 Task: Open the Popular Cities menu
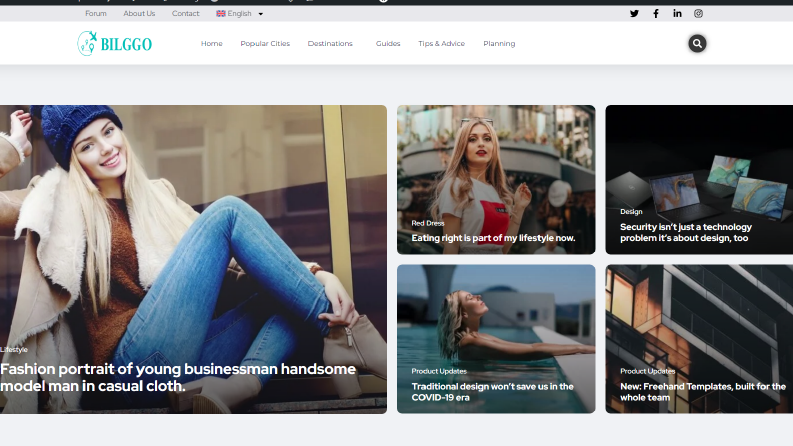[x=265, y=43]
